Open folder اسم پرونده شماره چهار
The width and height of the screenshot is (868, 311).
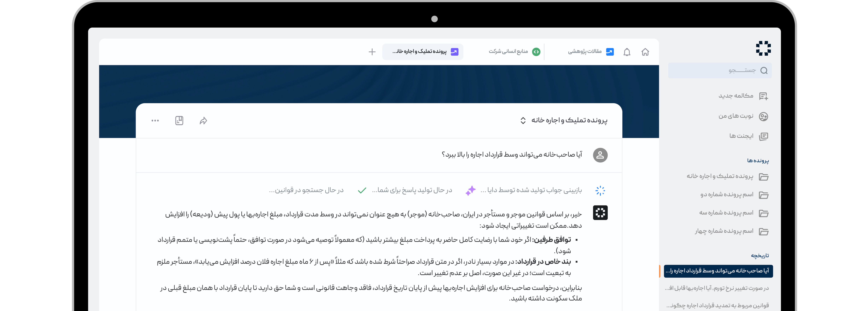(x=732, y=231)
